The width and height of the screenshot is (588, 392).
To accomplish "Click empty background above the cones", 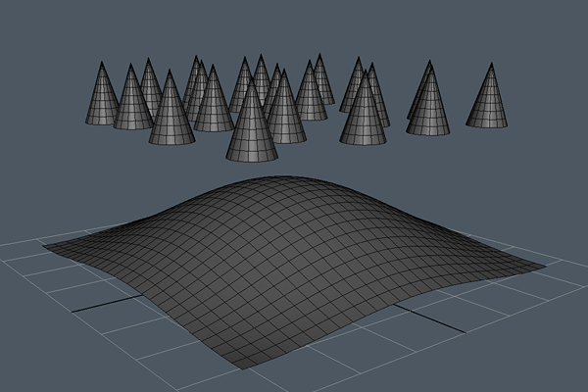I will coord(294,24).
